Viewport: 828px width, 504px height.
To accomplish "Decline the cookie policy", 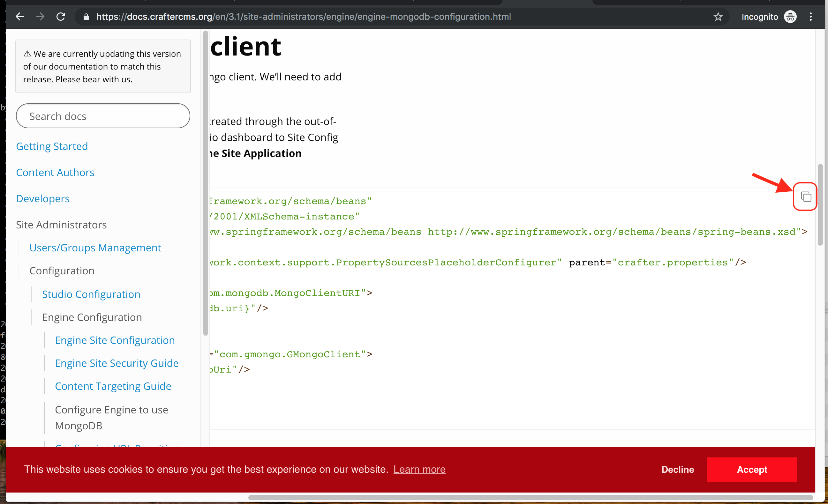I will pos(677,470).
